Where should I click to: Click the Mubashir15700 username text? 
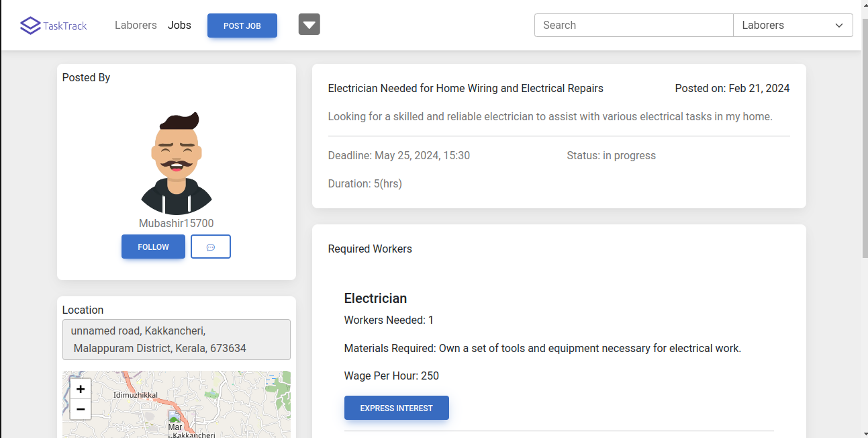pos(176,223)
